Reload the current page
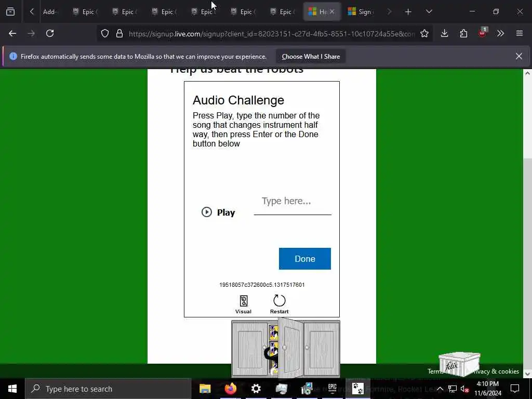Viewport: 532px width, 399px height. pos(50,33)
